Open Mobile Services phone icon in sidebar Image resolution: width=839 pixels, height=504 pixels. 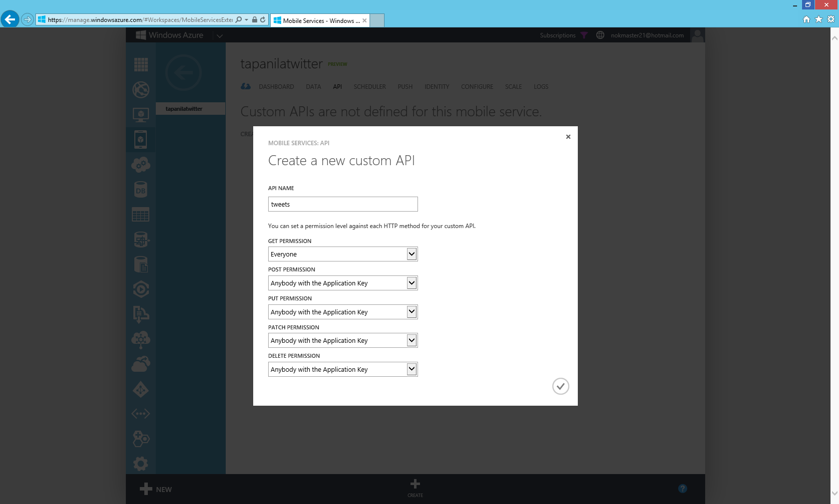(141, 140)
